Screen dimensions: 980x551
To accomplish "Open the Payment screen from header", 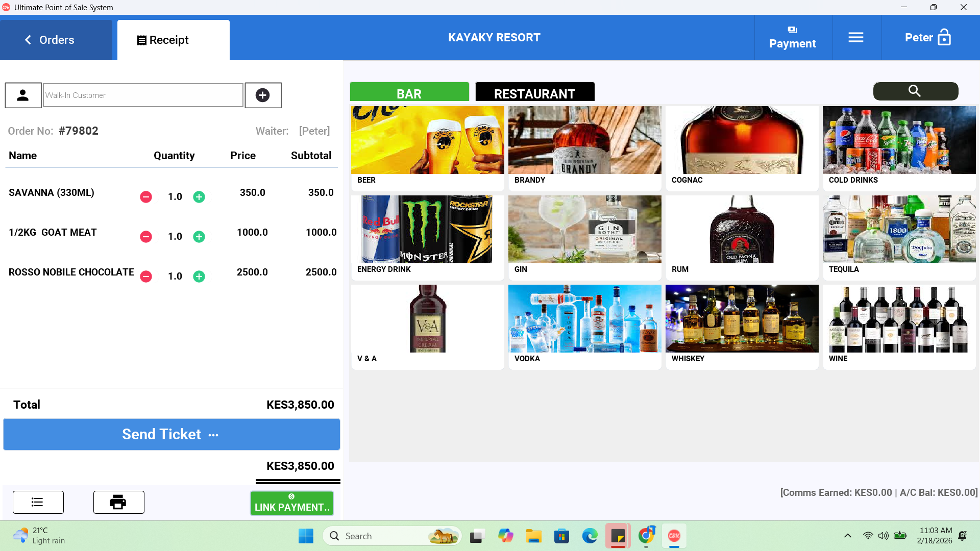I will click(x=792, y=38).
